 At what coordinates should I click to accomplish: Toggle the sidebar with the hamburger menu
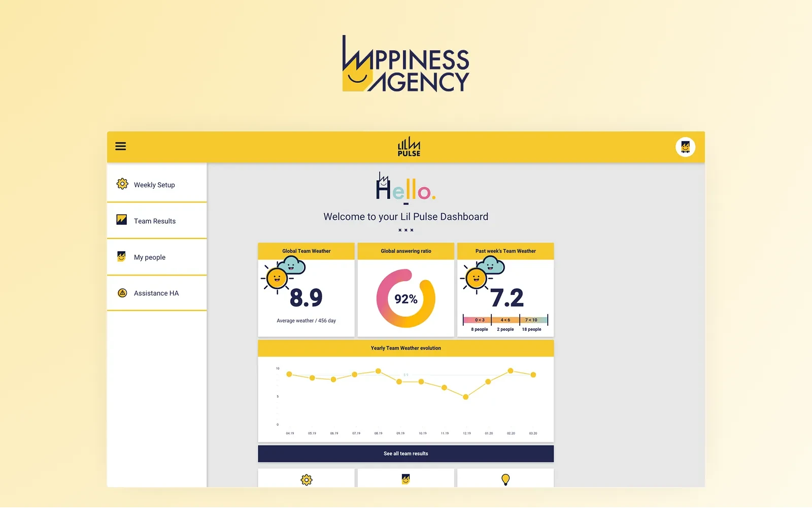point(120,146)
